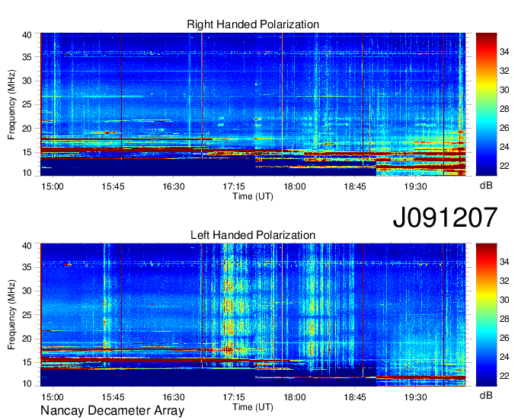The height and width of the screenshot is (420, 518).
Task: Click the 17:15 time tick under right-handed plot
Action: pyautogui.click(x=234, y=186)
